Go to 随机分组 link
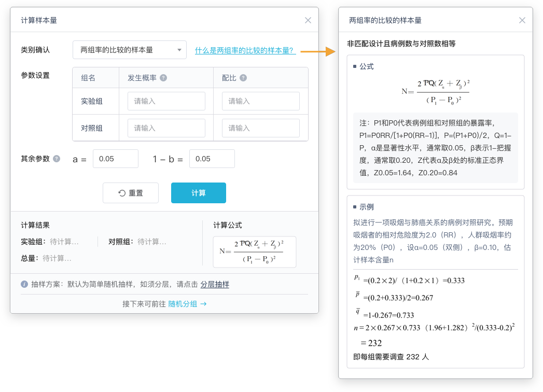This screenshot has height=392, width=543. pyautogui.click(x=187, y=304)
